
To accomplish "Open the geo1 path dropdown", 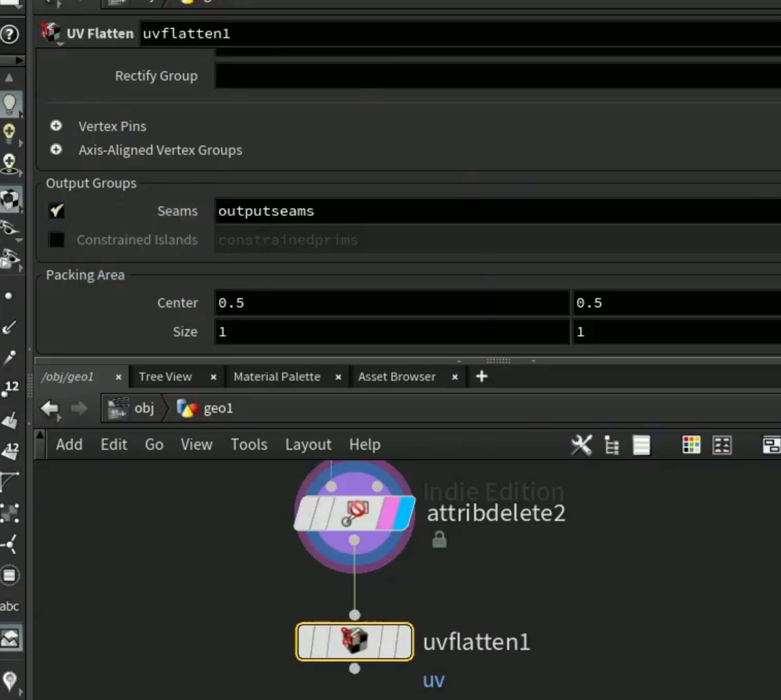I will (205, 409).
